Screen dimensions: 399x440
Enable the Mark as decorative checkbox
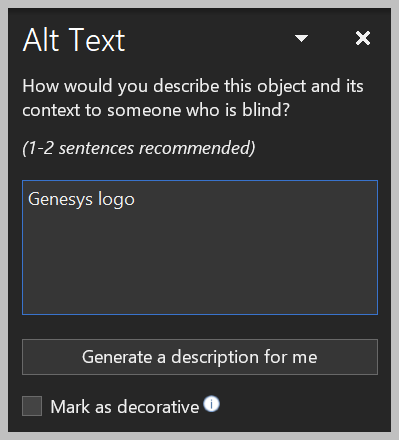coord(32,406)
